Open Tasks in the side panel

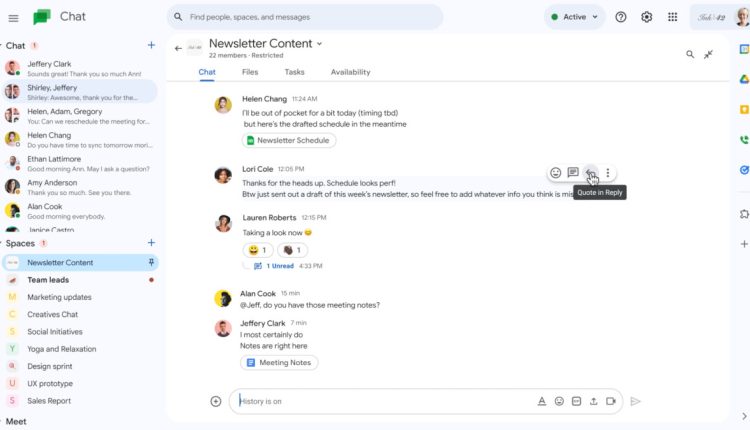pos(744,170)
